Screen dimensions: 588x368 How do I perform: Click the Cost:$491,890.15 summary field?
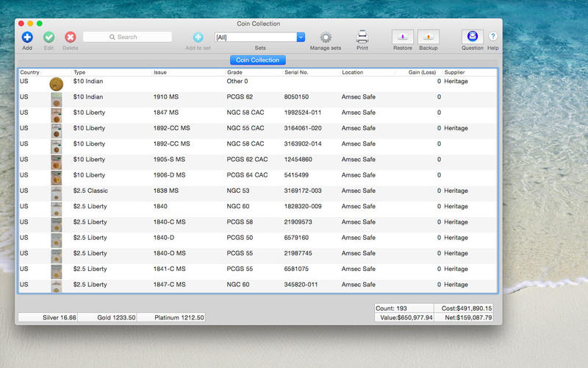click(464, 308)
